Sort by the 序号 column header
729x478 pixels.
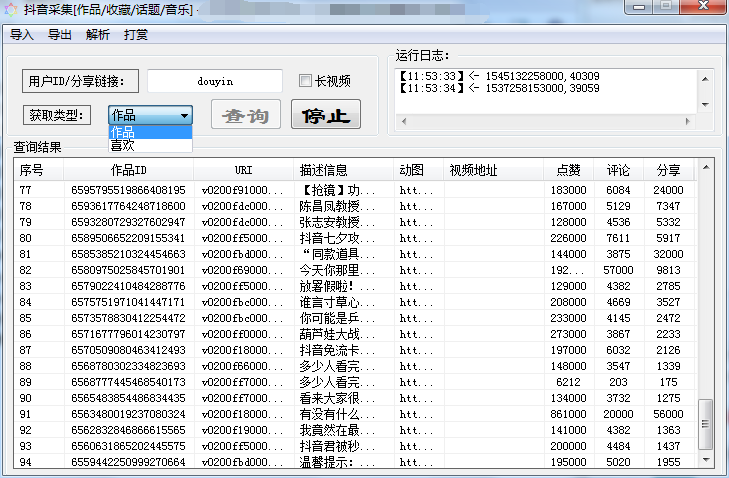click(38, 170)
